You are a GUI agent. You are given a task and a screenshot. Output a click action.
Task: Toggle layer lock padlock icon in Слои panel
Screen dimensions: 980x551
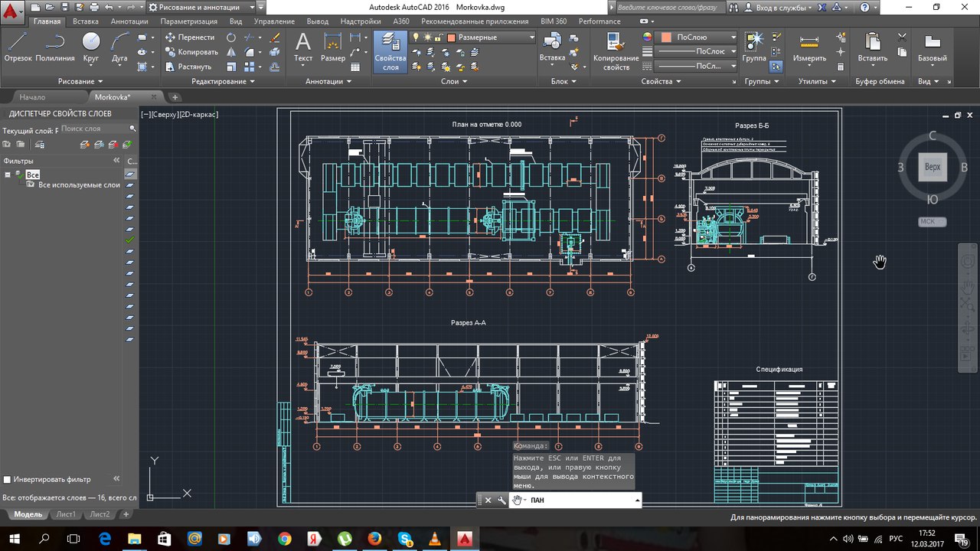tap(439, 37)
